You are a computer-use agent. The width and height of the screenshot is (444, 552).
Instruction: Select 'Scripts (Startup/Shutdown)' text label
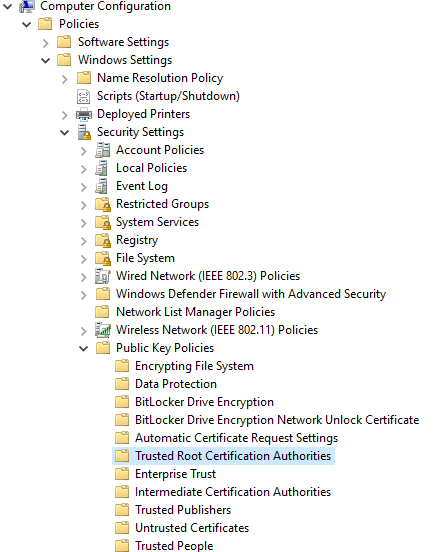click(x=168, y=96)
